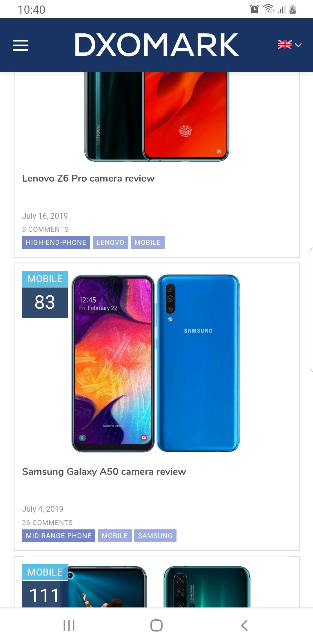Select the SAMSUNG tag
The width and height of the screenshot is (313, 644).
155,536
